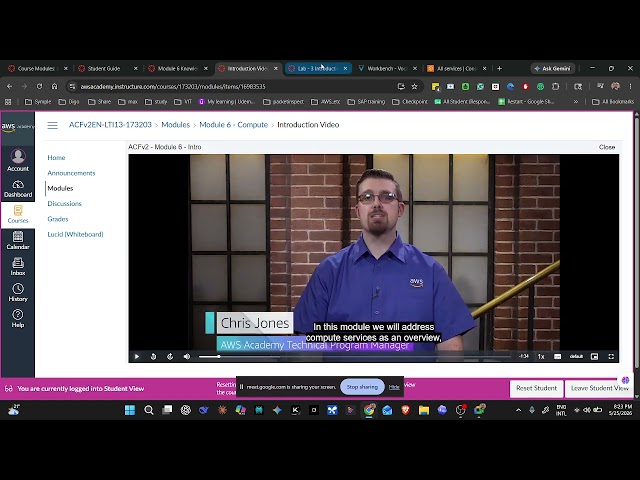Click the Ask Gemini button
The image size is (640, 480).
tap(552, 69)
